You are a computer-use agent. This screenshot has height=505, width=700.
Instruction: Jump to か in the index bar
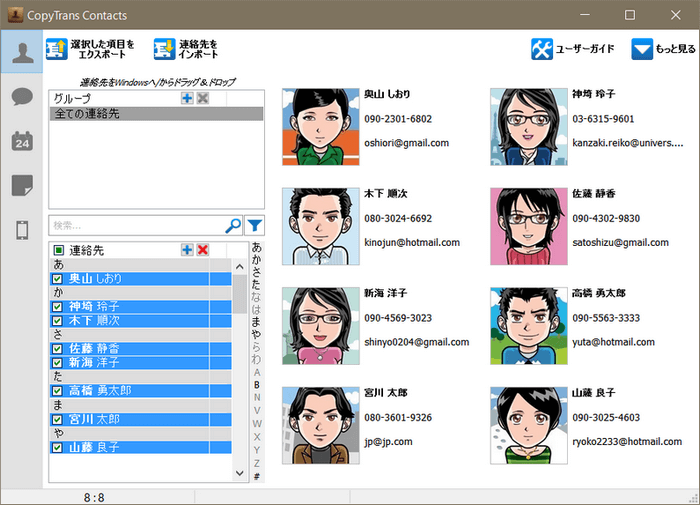click(257, 259)
